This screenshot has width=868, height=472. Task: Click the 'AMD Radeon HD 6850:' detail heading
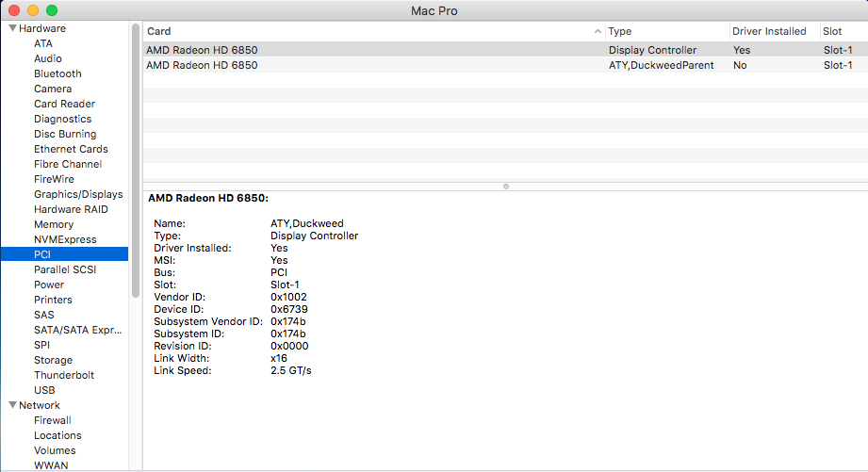[x=208, y=198]
